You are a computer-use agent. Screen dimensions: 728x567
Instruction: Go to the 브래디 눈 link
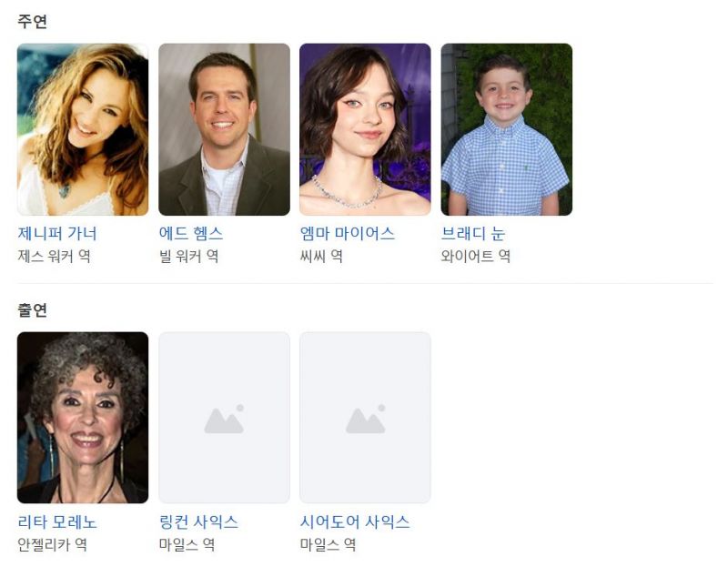coord(473,233)
